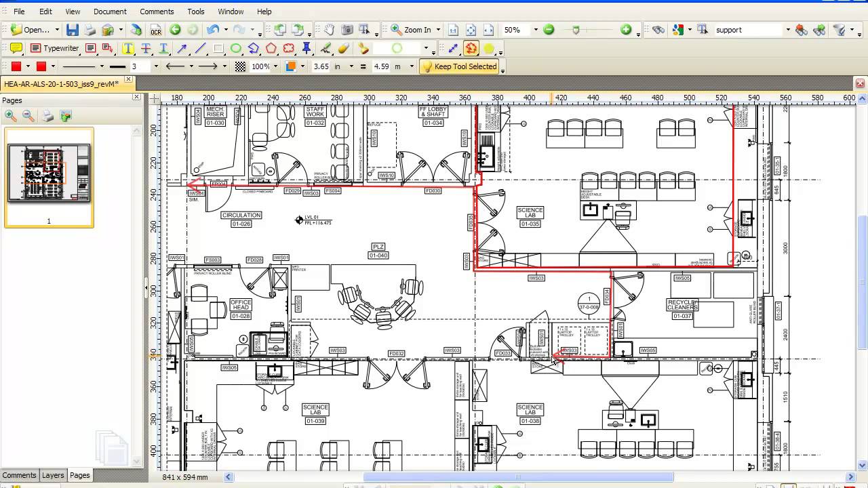Select the page 1 thumbnail

coord(48,171)
